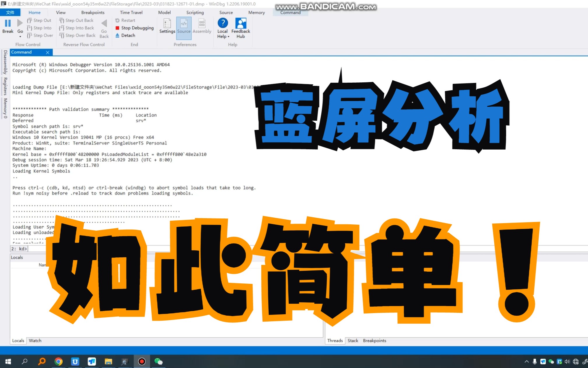Click Step Over
Viewport: 588px width, 368px height.
click(40, 35)
